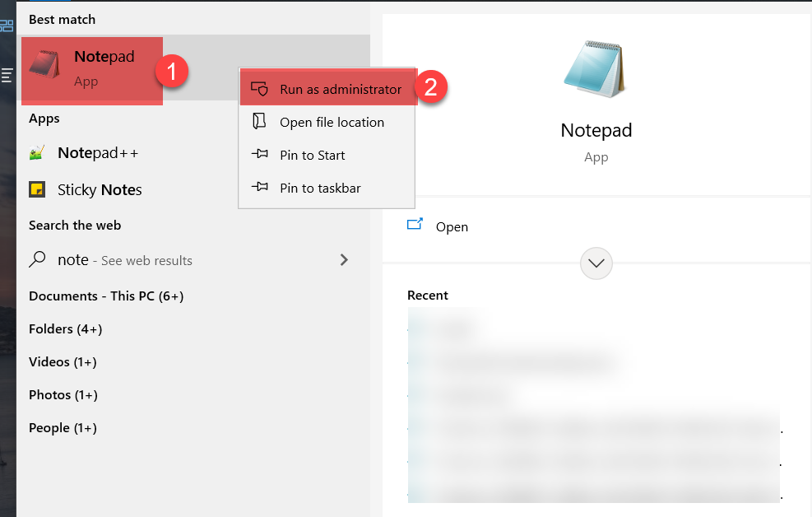Click the magnifier icon beside note
812x517 pixels.
click(x=37, y=258)
